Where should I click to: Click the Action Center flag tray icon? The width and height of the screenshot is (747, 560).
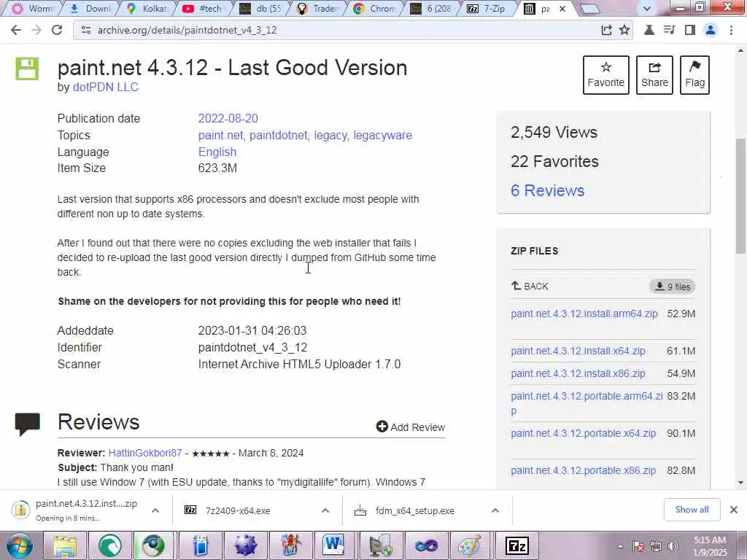(638, 547)
